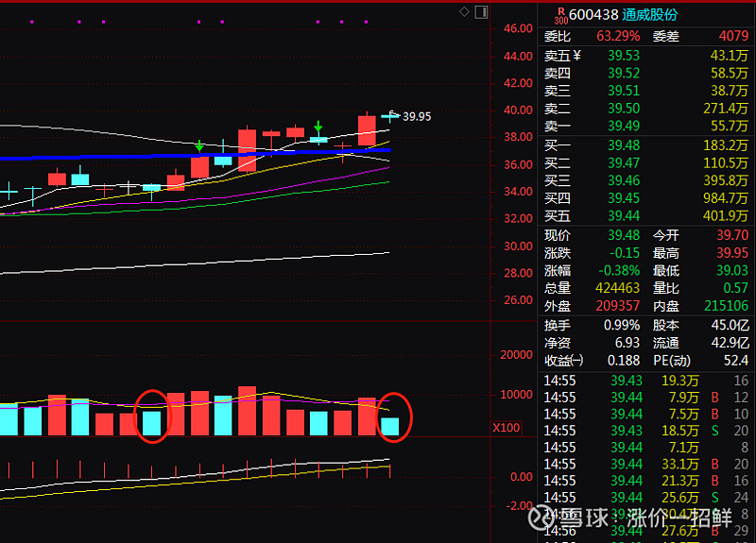Select the tick row with volume 33.1万

(x=646, y=465)
